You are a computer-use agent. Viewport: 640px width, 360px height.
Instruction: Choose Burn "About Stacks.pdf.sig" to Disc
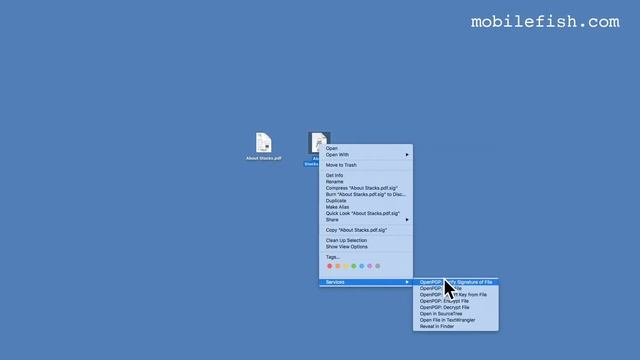coord(366,194)
